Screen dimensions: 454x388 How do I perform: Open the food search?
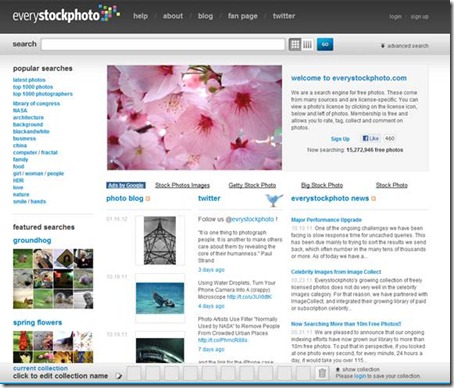tap(18, 167)
